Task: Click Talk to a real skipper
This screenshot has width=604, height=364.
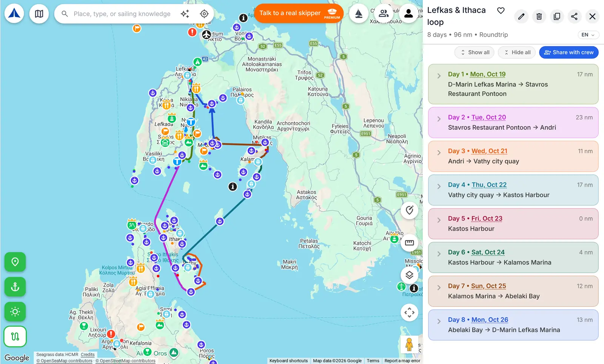Action: (299, 13)
